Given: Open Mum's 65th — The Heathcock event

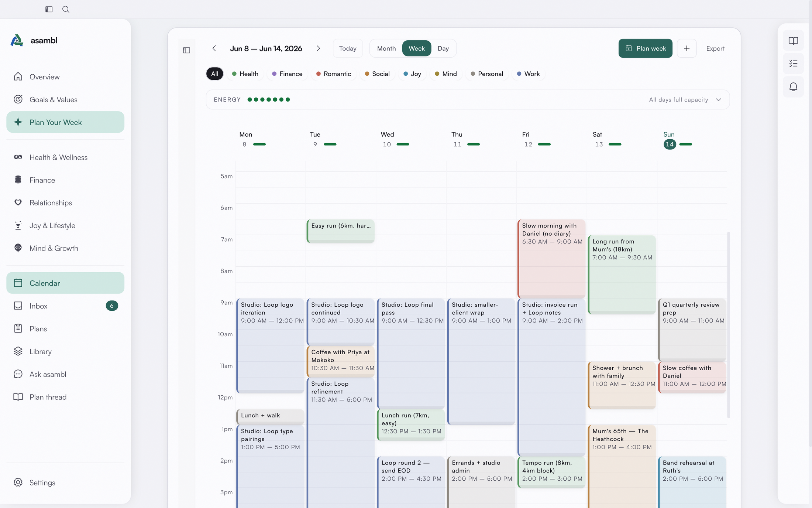Looking at the screenshot, I should tap(622, 466).
